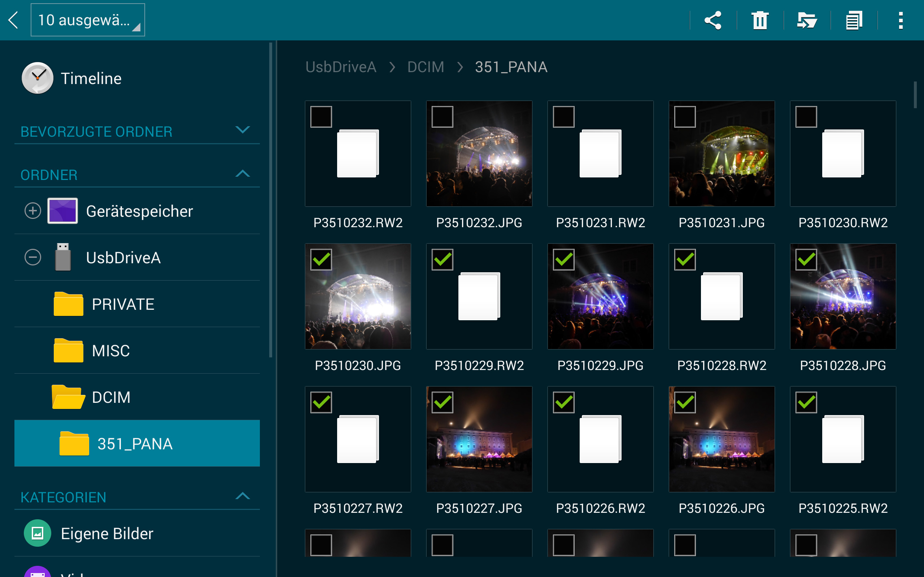Go to DCIM in breadcrumb path
924x577 pixels.
(425, 67)
